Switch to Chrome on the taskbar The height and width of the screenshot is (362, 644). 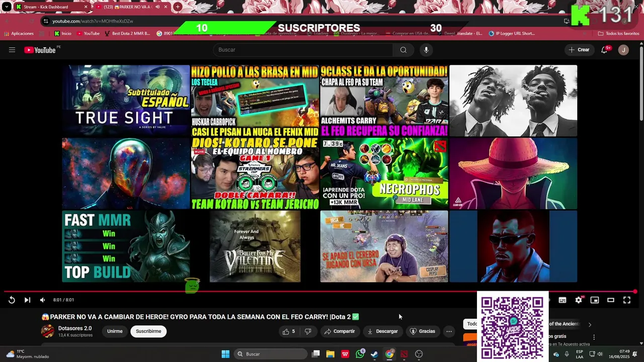point(389,354)
